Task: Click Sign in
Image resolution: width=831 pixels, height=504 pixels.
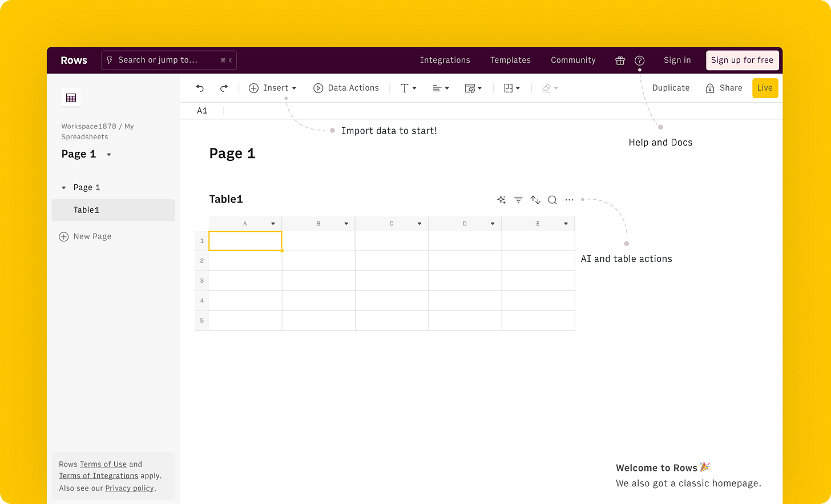Action: pyautogui.click(x=677, y=60)
